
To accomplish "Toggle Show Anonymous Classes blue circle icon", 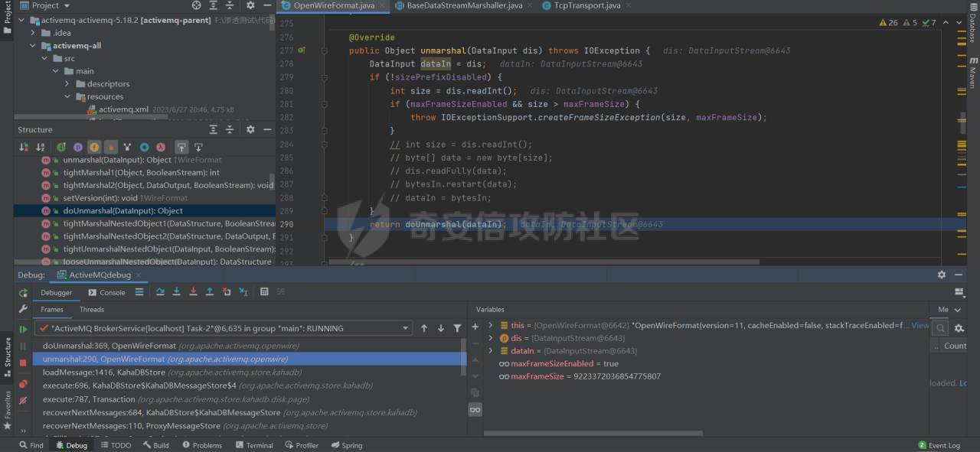I will pyautogui.click(x=144, y=147).
